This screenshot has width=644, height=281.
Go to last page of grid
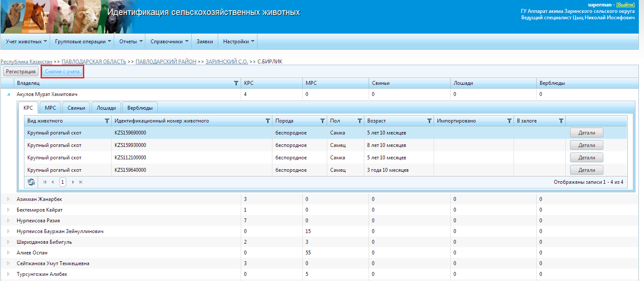click(x=81, y=182)
